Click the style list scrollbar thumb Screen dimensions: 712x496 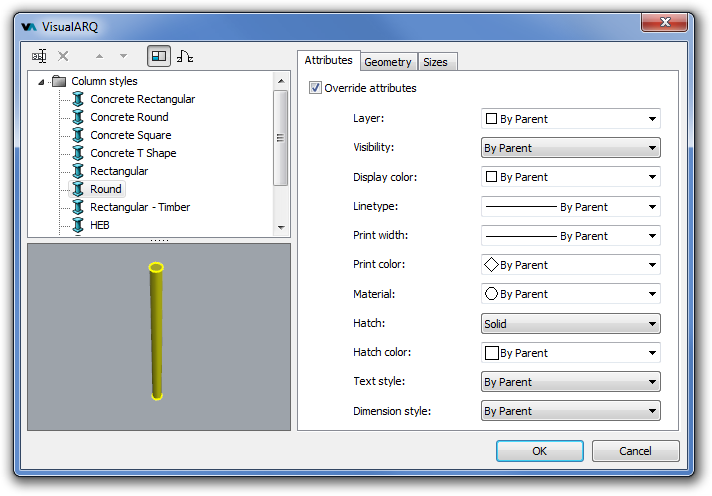(281, 138)
